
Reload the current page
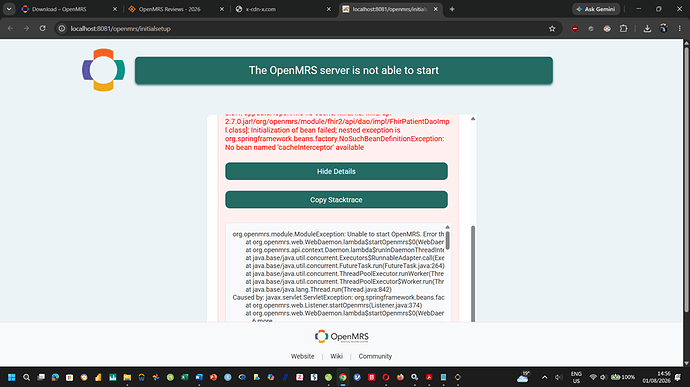pos(43,28)
